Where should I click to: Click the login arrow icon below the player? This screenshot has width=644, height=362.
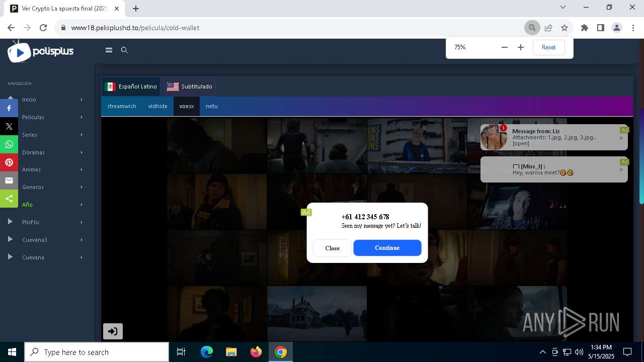click(113, 331)
